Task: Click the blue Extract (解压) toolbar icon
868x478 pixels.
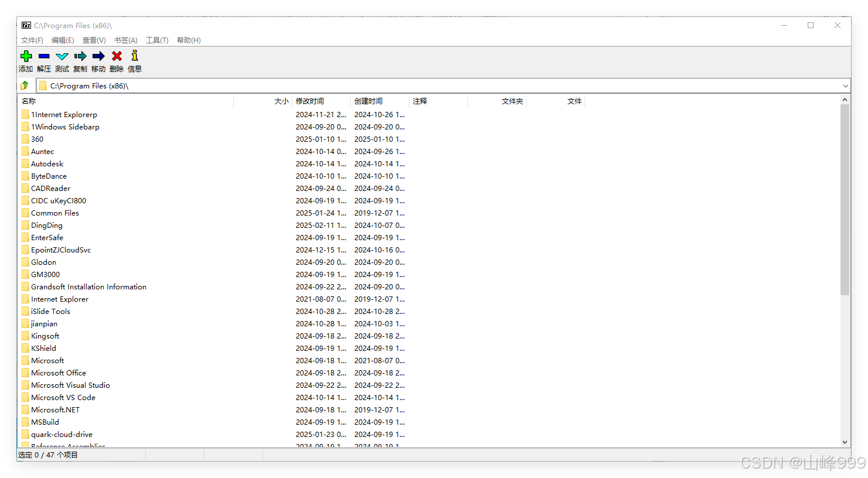Action: point(44,56)
